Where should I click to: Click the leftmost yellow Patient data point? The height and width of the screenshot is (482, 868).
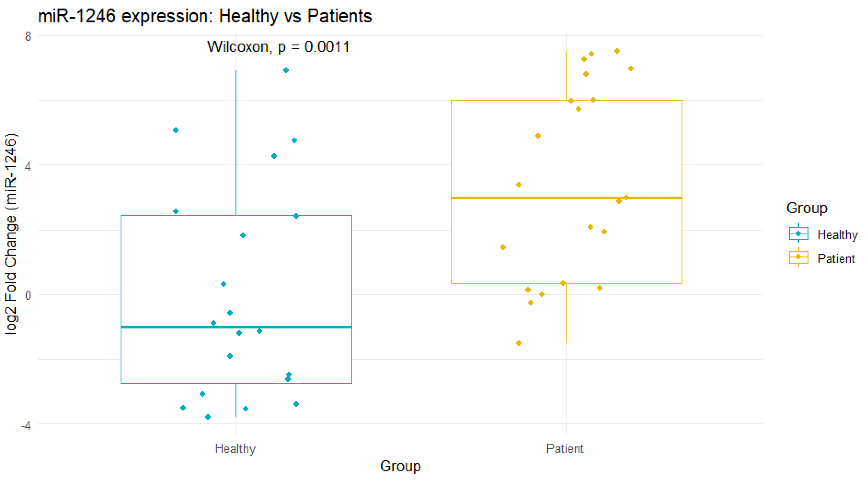pos(503,247)
